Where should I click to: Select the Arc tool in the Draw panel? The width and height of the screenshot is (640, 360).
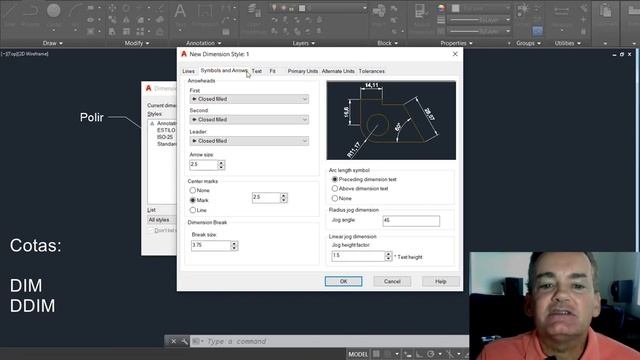75,11
